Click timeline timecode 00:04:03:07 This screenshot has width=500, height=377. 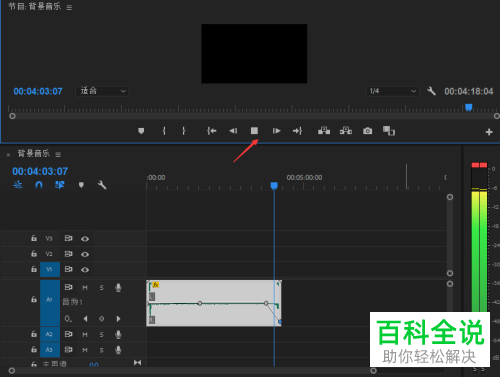[x=40, y=171]
